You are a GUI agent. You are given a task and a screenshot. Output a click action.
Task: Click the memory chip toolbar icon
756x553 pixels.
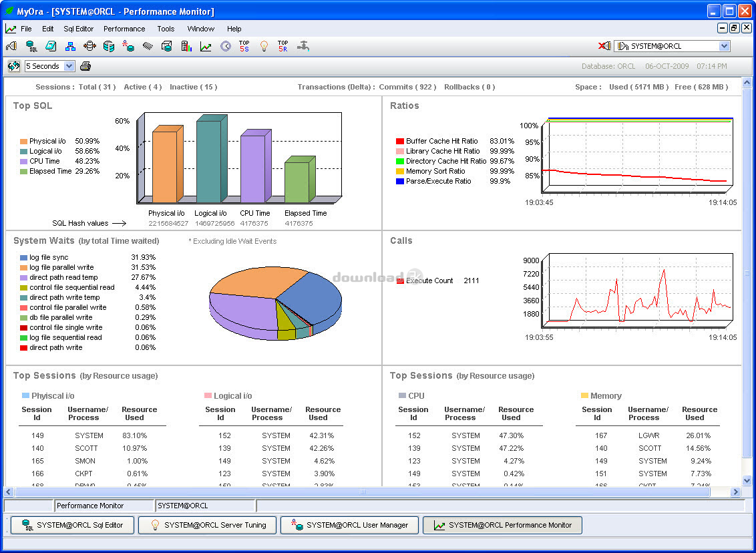click(x=148, y=46)
